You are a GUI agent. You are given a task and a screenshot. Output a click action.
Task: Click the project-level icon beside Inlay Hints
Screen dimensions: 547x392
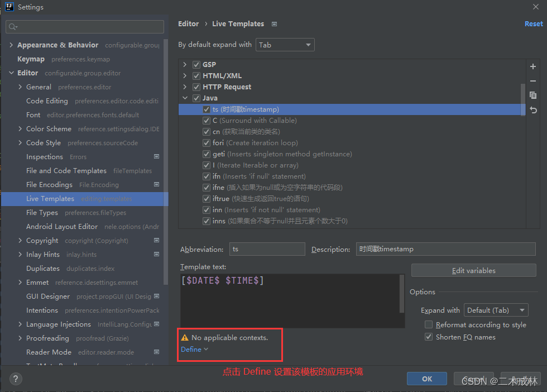click(157, 254)
